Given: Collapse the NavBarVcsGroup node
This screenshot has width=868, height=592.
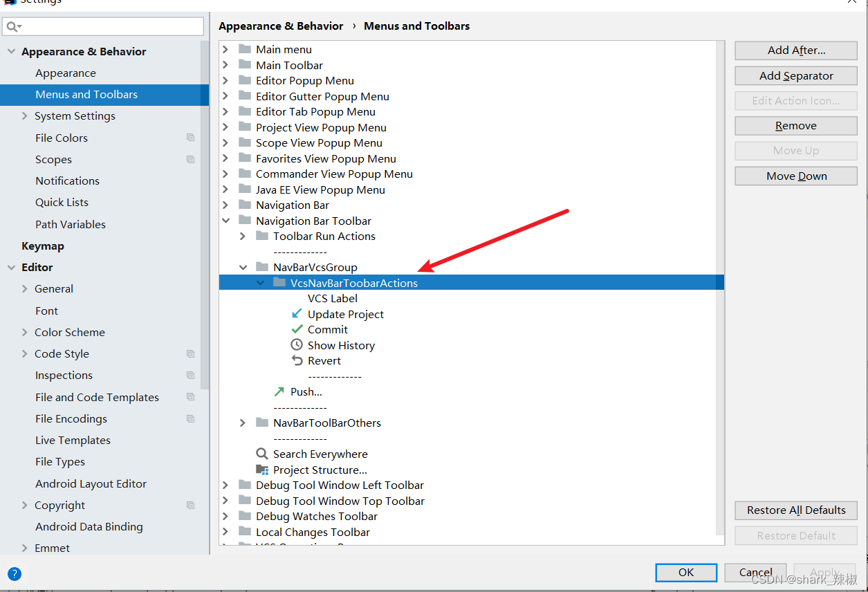Looking at the screenshot, I should click(243, 267).
